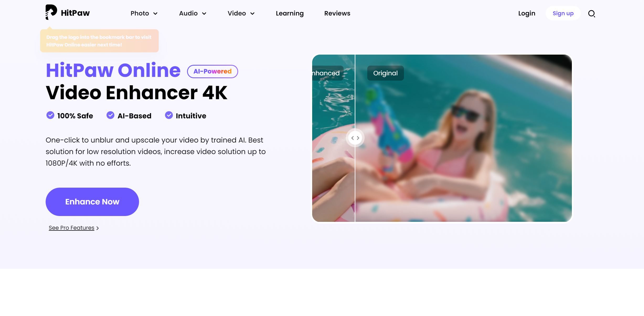Open the Reviews menu item

pyautogui.click(x=337, y=13)
